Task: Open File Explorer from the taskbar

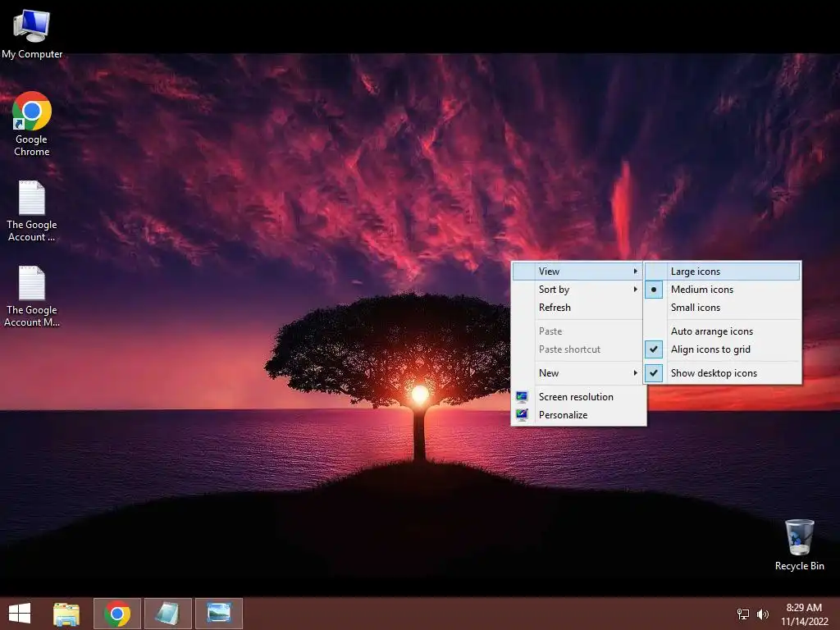Action: tap(66, 614)
